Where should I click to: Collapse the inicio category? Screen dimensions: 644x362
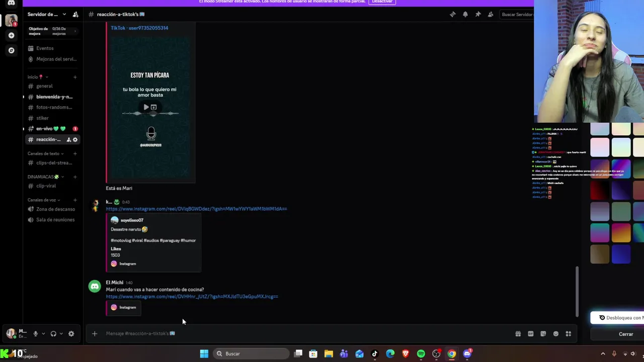tap(38, 77)
